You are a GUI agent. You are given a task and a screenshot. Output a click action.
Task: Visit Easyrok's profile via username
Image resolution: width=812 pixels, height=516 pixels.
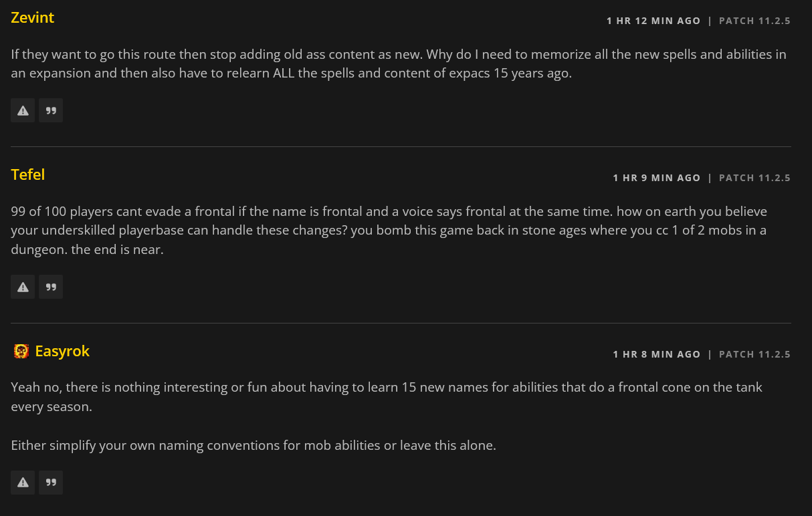click(62, 352)
